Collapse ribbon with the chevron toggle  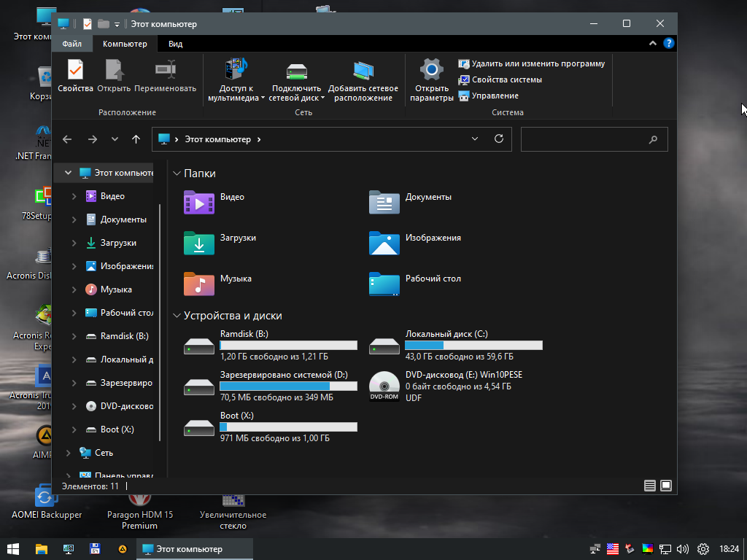[653, 44]
